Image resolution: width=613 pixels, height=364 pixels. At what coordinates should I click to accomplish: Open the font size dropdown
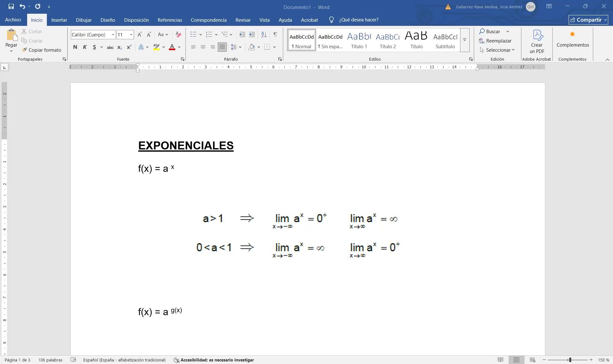pos(131,34)
